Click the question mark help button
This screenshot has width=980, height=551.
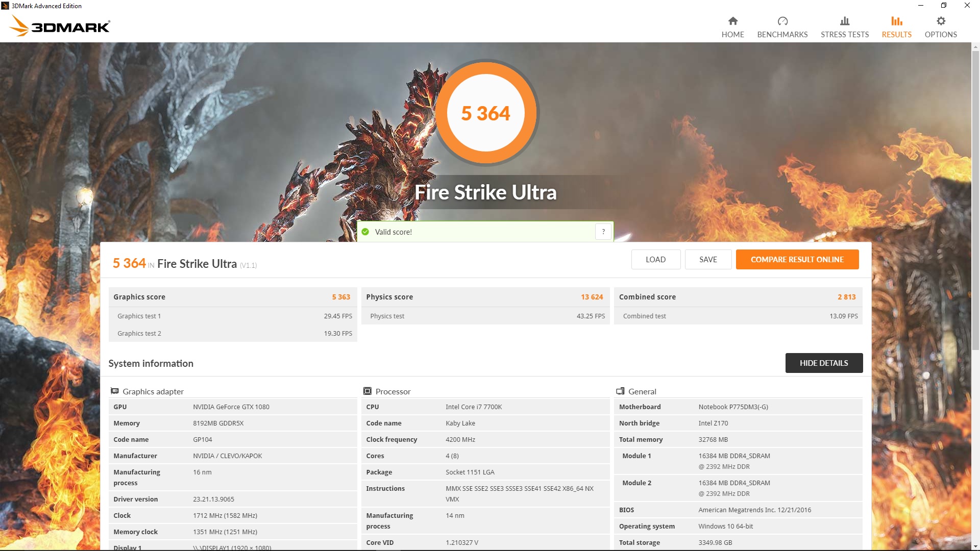pyautogui.click(x=603, y=232)
